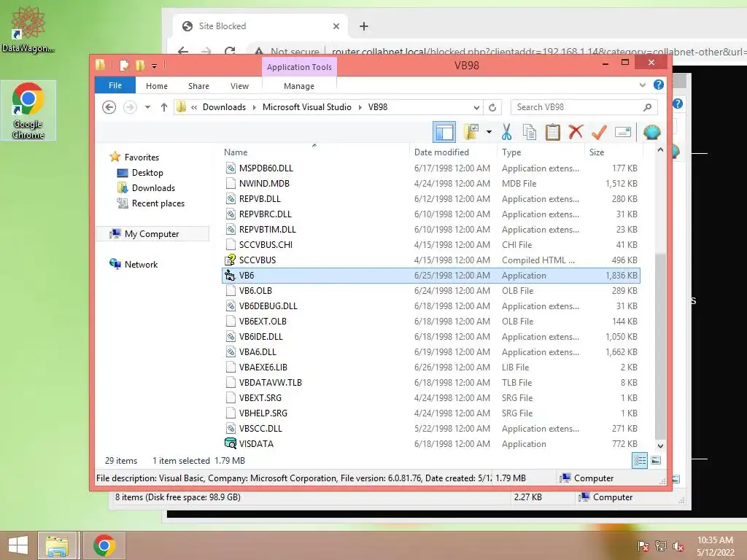Screen dimensions: 747x560
Task: Open the Windows Start button
Action: 18,545
